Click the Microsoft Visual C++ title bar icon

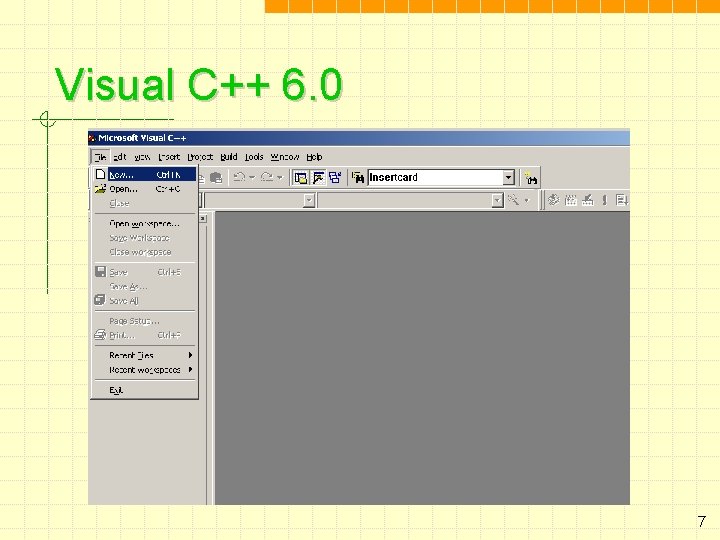pos(92,138)
